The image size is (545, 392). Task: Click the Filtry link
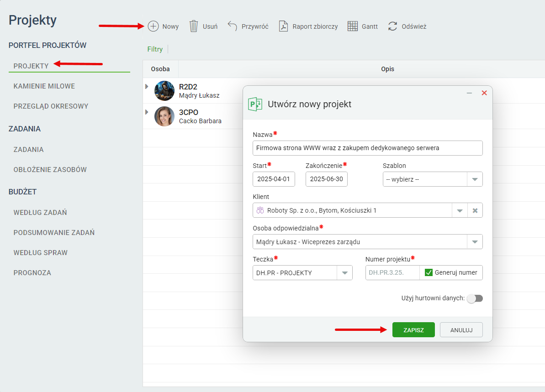point(155,49)
